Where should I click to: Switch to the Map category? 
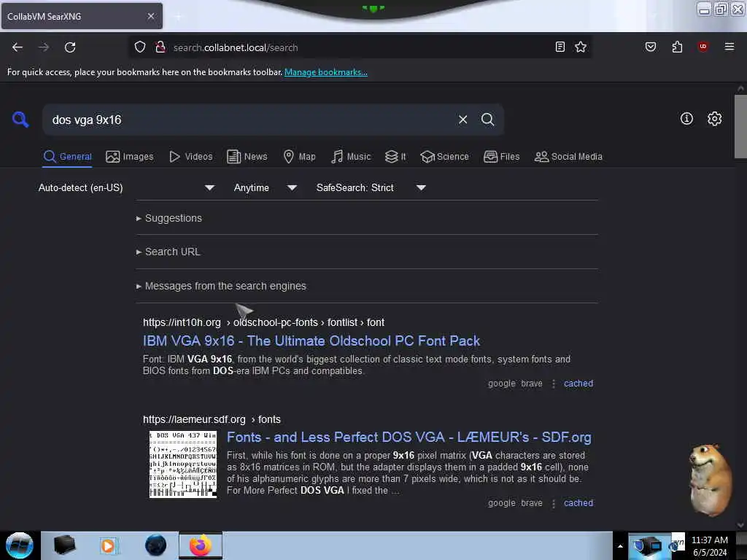tap(299, 157)
